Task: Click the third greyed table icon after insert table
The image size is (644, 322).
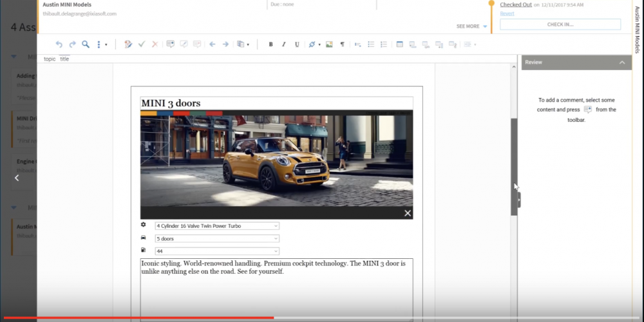Action: (439, 44)
